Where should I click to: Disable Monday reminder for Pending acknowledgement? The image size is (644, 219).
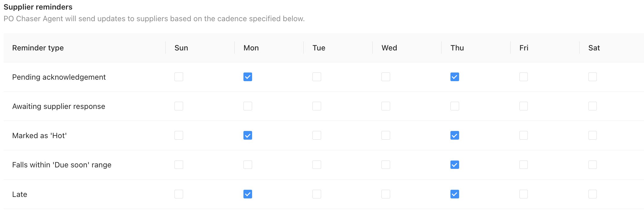click(248, 77)
